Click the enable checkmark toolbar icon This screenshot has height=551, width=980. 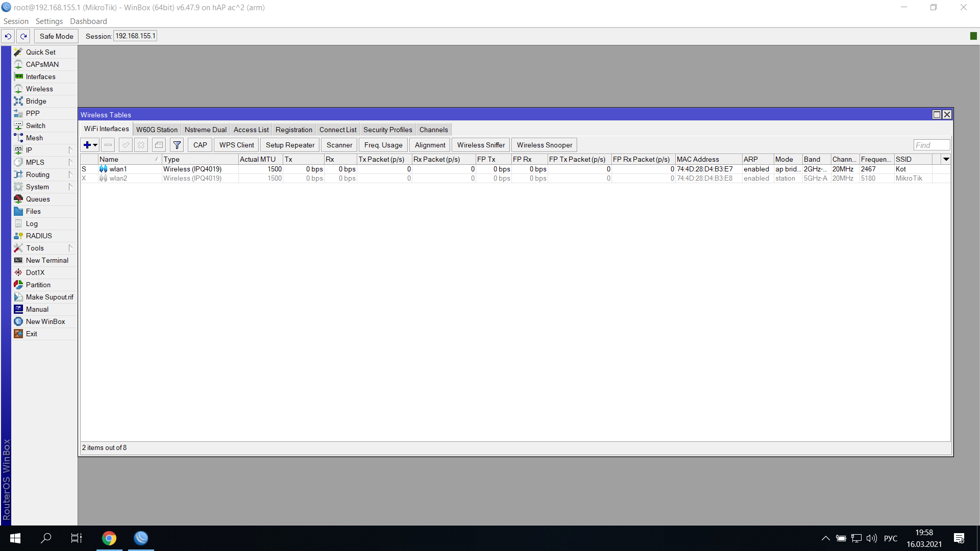pos(126,145)
